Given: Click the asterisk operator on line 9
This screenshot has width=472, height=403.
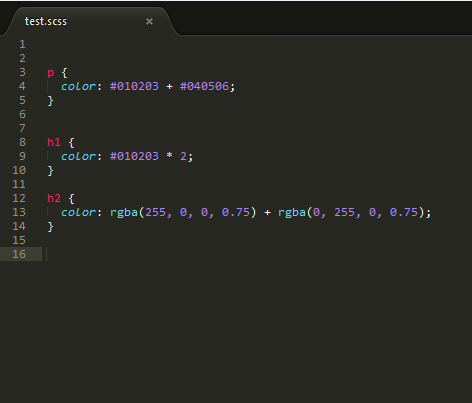Looking at the screenshot, I should (x=169, y=156).
